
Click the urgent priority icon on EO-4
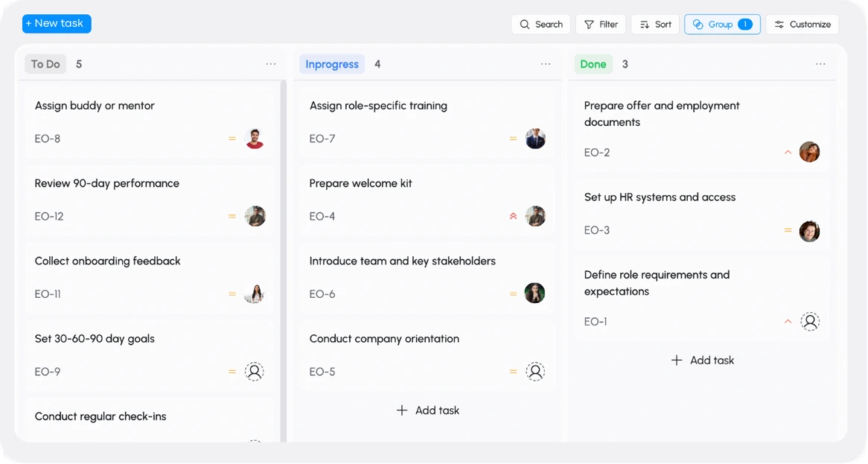point(513,217)
